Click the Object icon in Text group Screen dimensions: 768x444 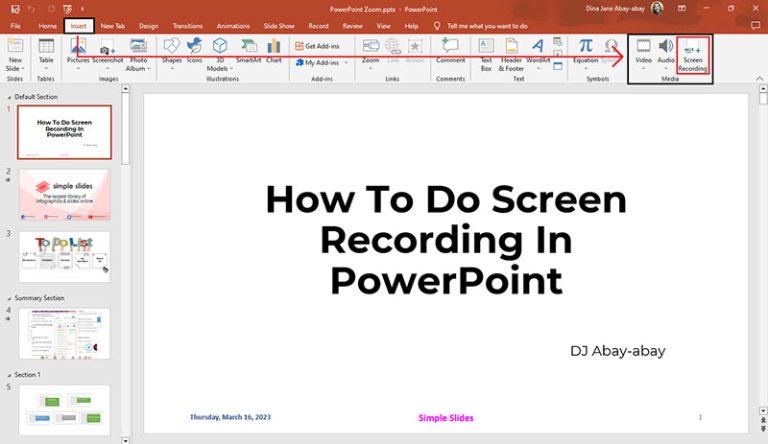click(557, 66)
